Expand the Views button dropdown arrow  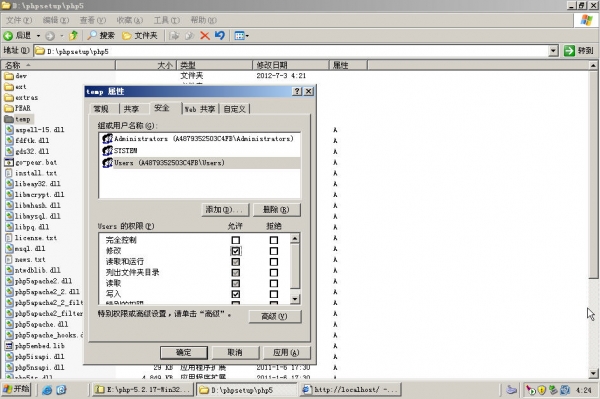[x=247, y=36]
